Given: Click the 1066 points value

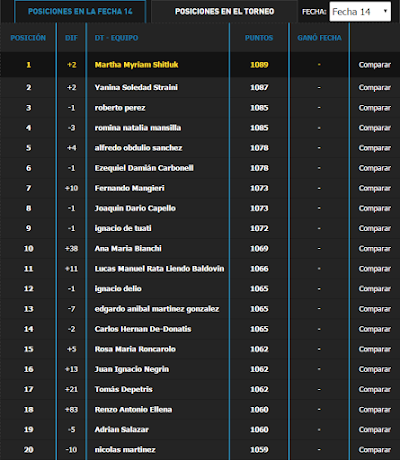Looking at the screenshot, I should [x=259, y=269].
